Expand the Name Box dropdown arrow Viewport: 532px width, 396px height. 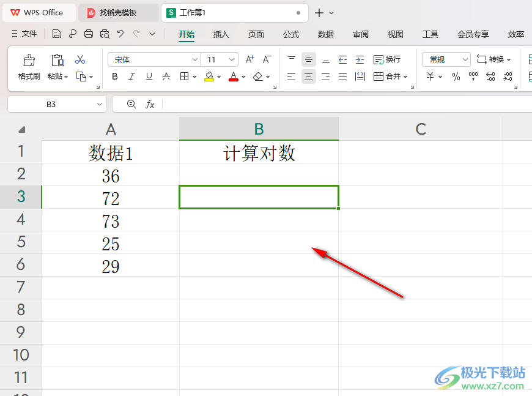pos(100,104)
